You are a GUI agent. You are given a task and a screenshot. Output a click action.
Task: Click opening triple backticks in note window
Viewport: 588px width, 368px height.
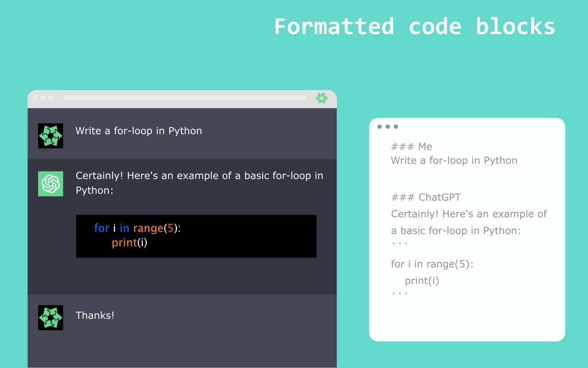[x=400, y=244]
